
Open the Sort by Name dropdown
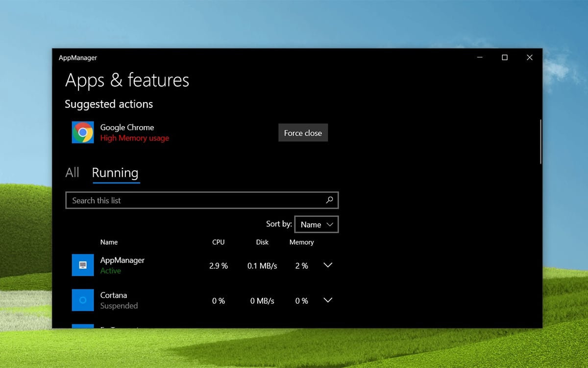click(317, 224)
